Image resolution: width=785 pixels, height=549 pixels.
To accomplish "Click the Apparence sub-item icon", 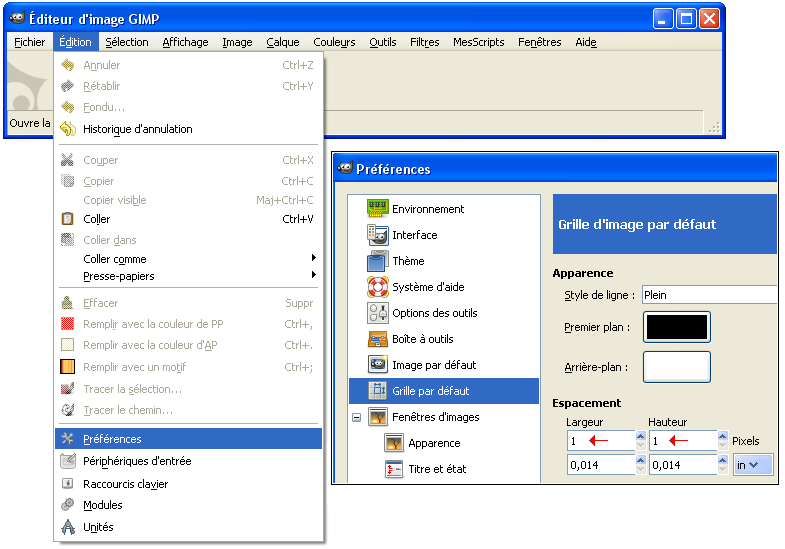I will click(394, 443).
